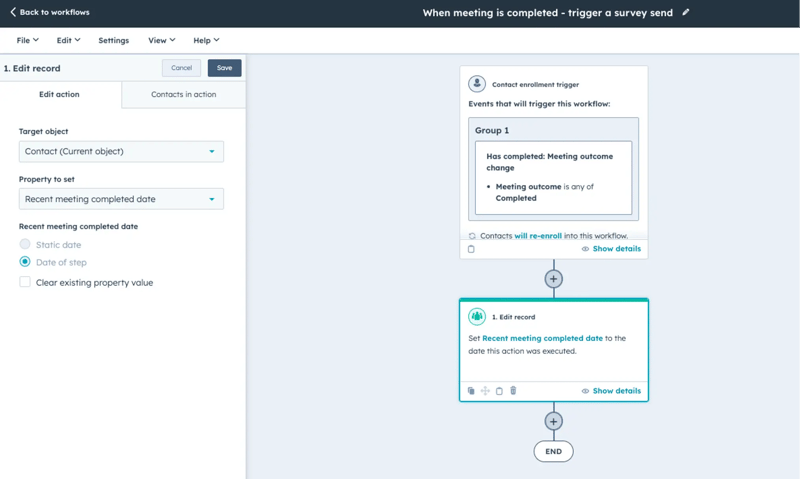
Task: Select the Static date radio button
Action: (x=24, y=244)
